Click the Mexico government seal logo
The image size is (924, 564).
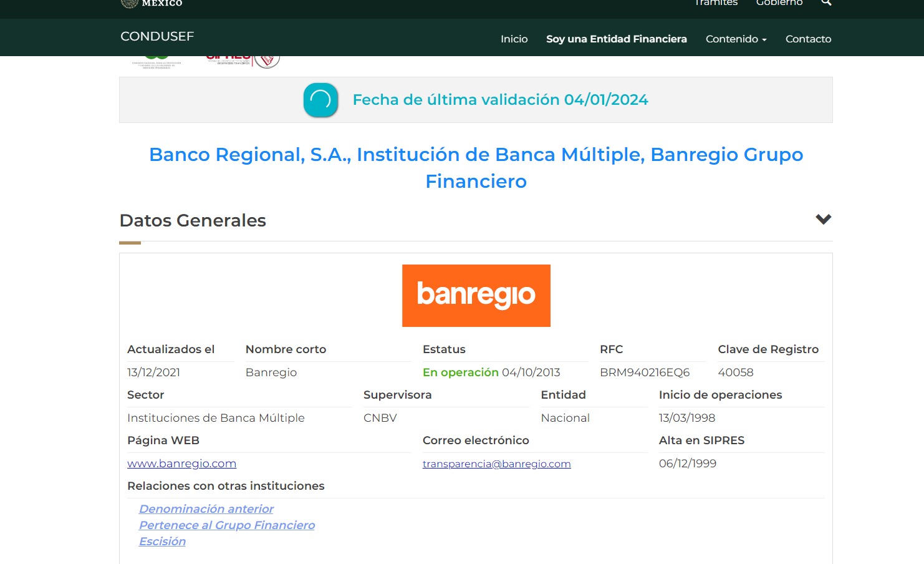(129, 3)
